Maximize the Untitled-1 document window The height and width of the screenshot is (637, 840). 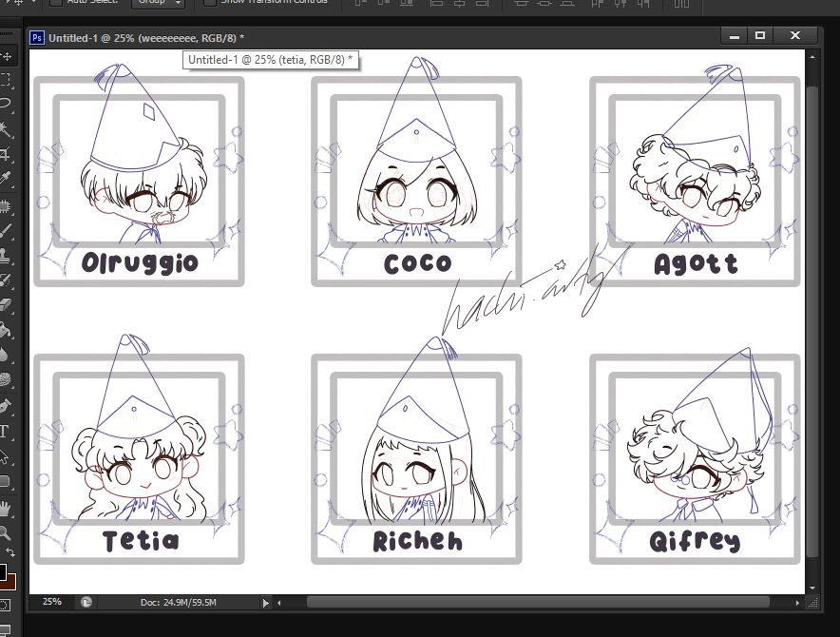coord(760,36)
